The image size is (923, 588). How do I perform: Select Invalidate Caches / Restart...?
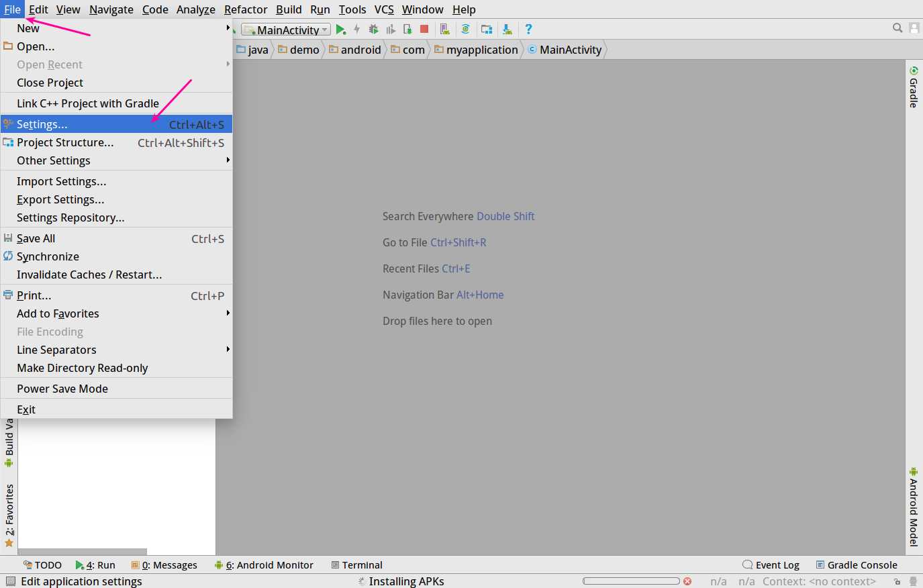116,275
